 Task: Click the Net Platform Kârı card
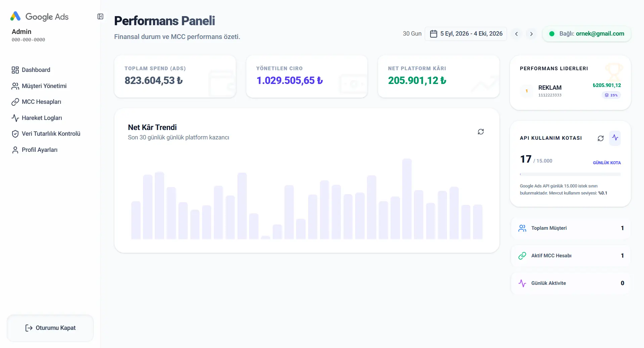coord(439,77)
